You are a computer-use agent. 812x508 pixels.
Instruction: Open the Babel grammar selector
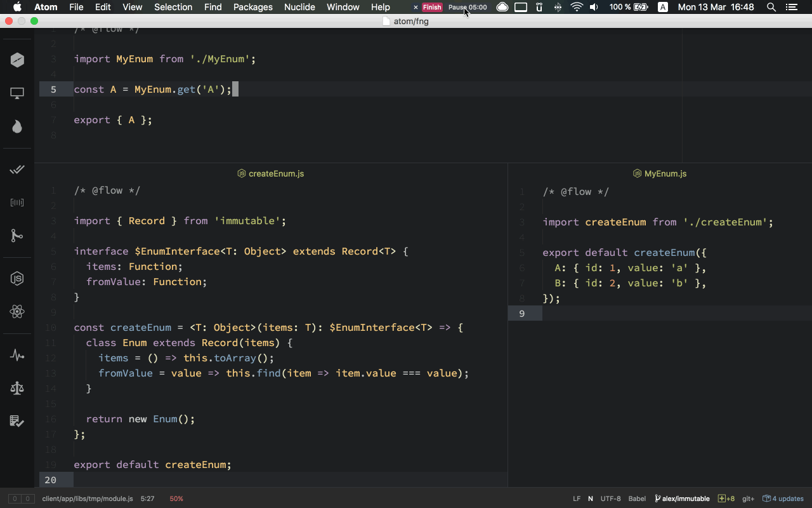pyautogui.click(x=637, y=498)
